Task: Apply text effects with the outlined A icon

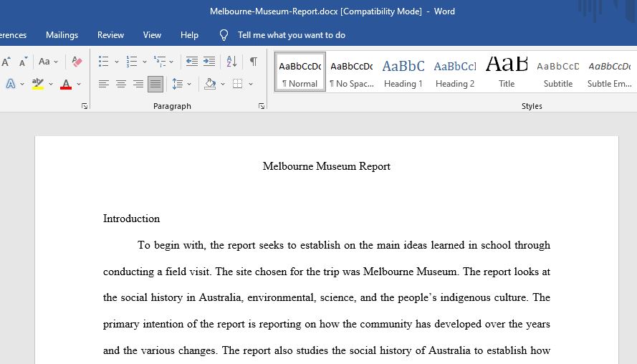Action: pos(11,84)
